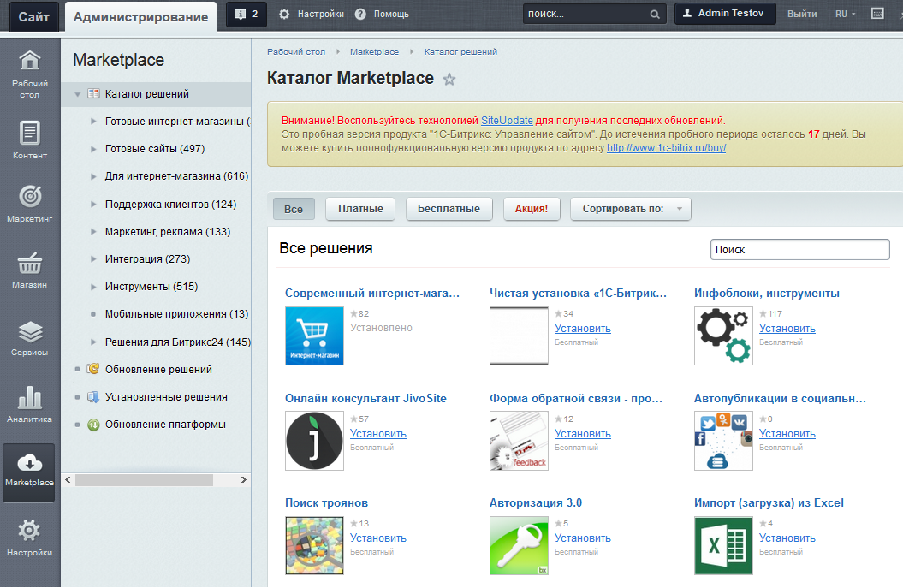Image resolution: width=903 pixels, height=588 pixels.
Task: Open the Аналитика sidebar section
Action: 30,404
